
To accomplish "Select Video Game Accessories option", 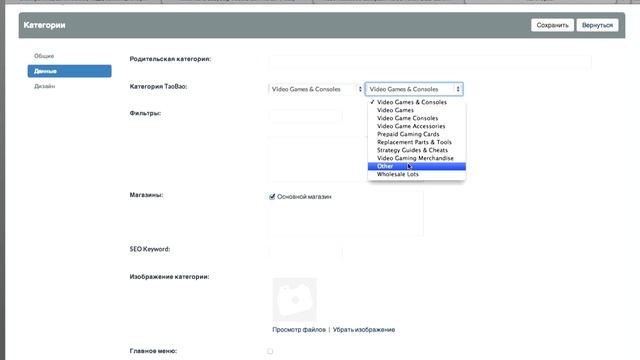I will pos(416,126).
